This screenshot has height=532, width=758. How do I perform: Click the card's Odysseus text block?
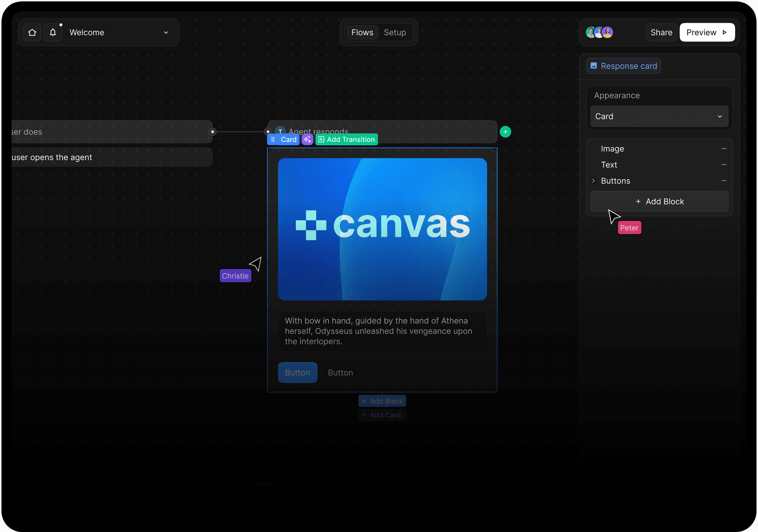coord(382,331)
